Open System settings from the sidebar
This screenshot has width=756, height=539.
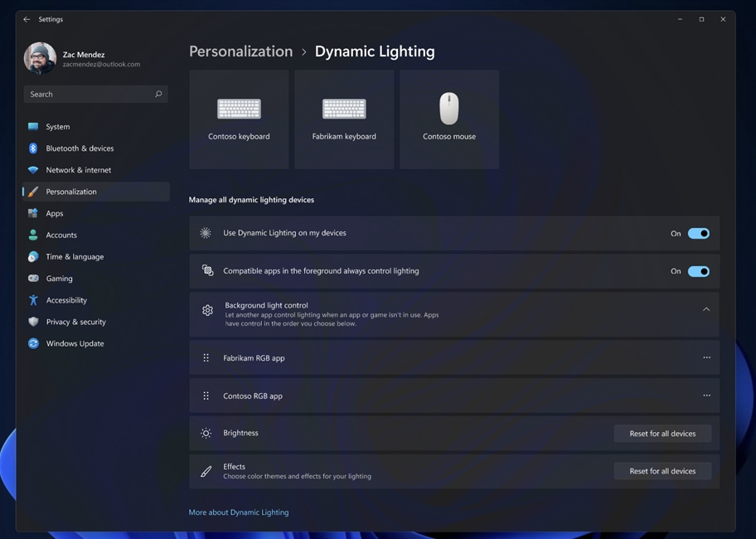[x=57, y=126]
